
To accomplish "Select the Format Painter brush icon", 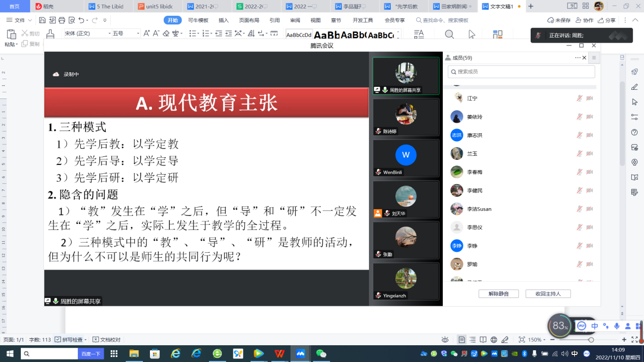I will (x=50, y=35).
